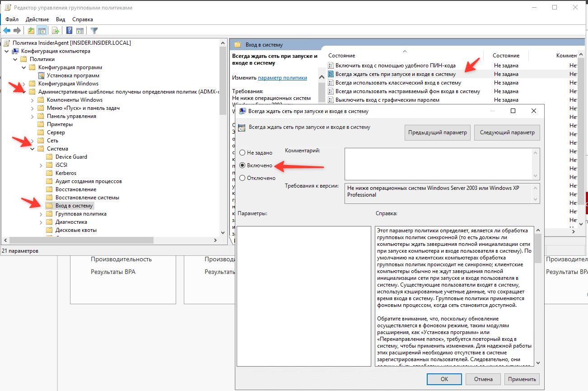Expand the Компоненты Windows node

tap(32, 100)
